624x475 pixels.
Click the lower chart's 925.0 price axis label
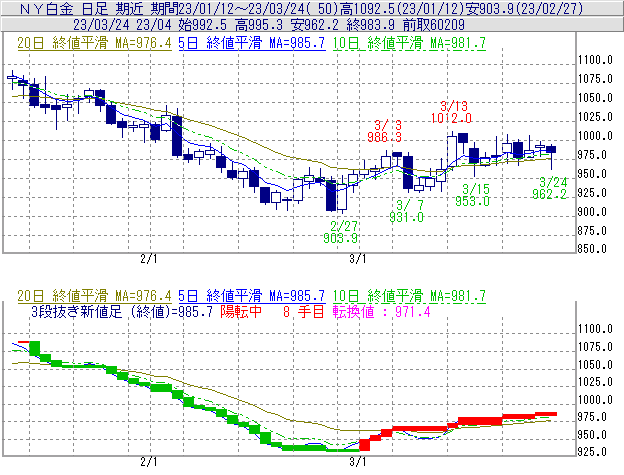[x=592, y=452]
